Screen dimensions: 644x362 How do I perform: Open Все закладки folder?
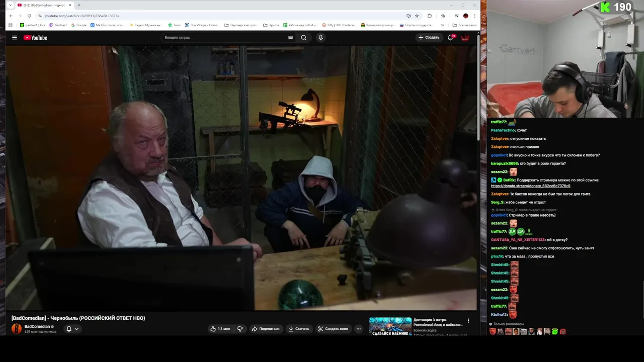pos(464,25)
